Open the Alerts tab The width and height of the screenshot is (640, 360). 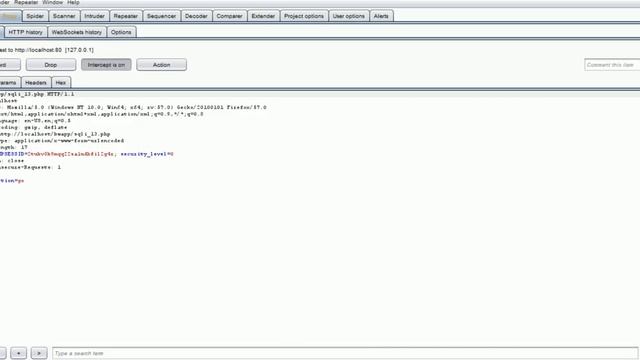point(381,16)
